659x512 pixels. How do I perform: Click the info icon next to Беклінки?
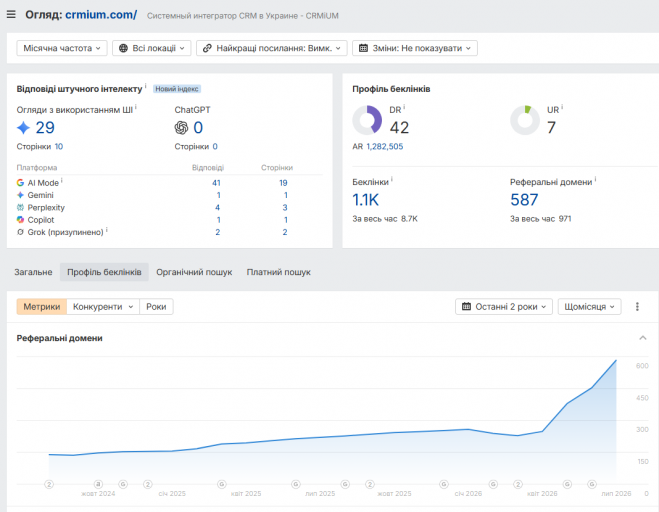(392, 179)
